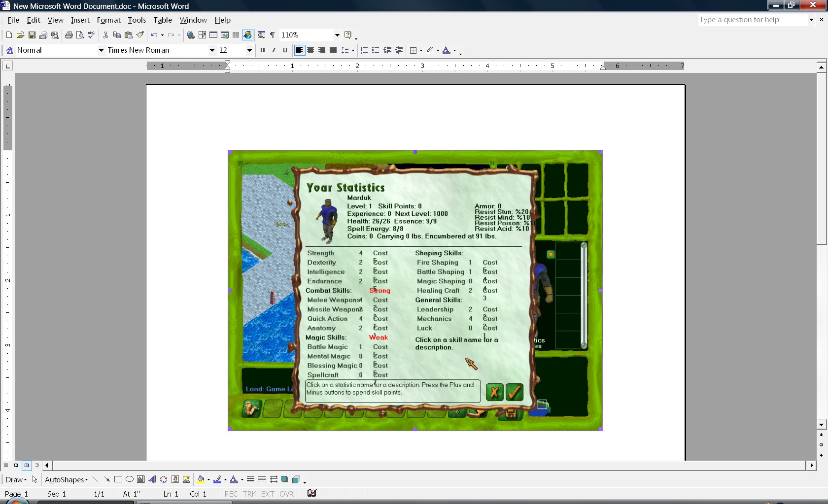This screenshot has height=504, width=828.
Task: Click the Insert Table icon
Action: pos(213,35)
